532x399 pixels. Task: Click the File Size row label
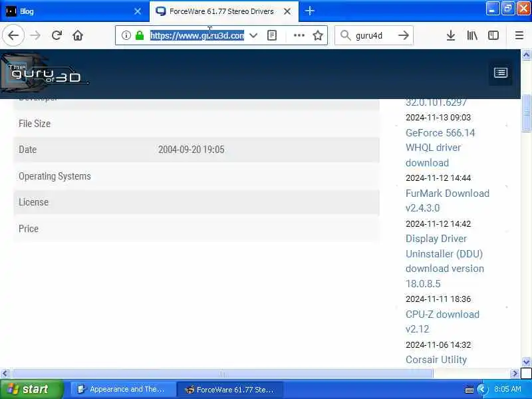[x=35, y=124]
